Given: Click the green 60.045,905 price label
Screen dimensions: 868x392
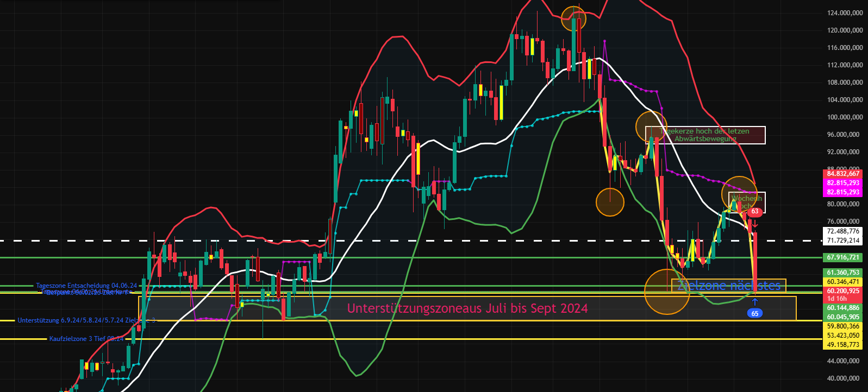Looking at the screenshot, I should click(x=843, y=317).
